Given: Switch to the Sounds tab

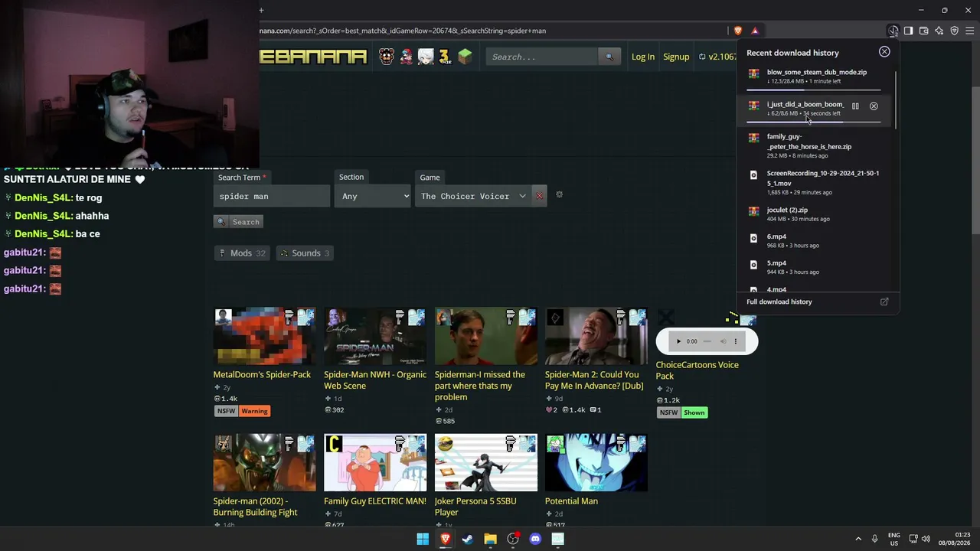Looking at the screenshot, I should [x=304, y=253].
